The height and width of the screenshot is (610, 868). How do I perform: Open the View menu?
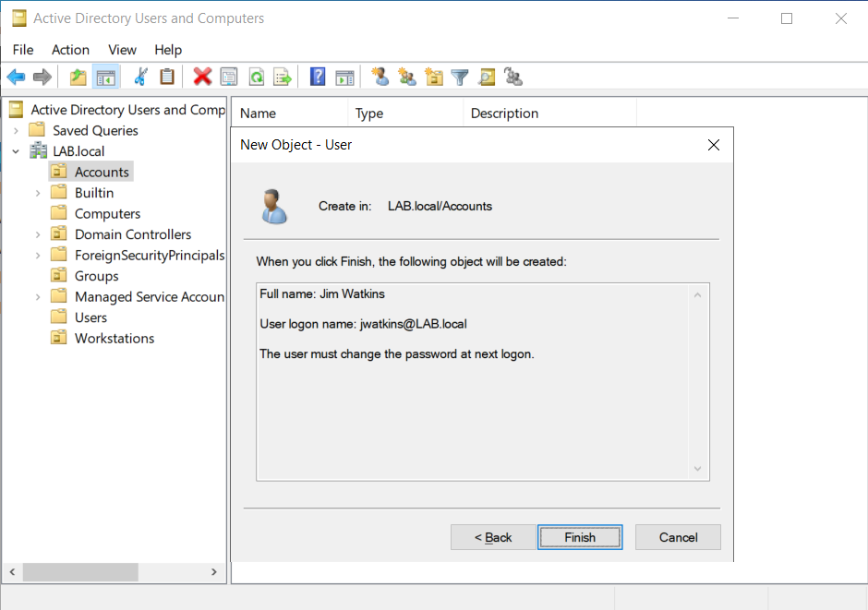122,50
